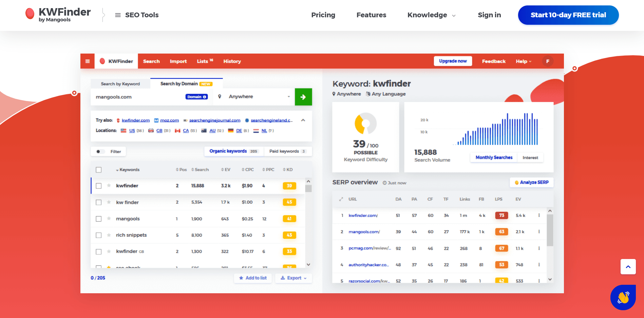The height and width of the screenshot is (318, 644).
Task: Click the US flag location icon
Action: point(124,131)
